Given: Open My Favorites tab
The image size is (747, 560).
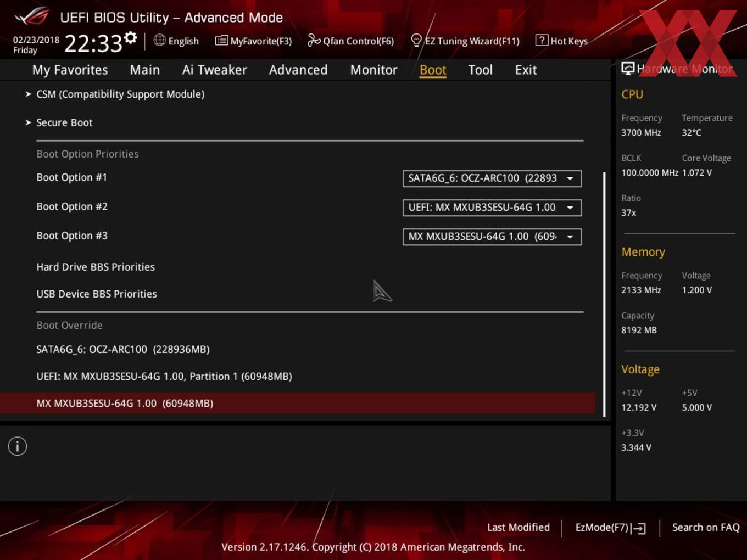Looking at the screenshot, I should pyautogui.click(x=70, y=70).
